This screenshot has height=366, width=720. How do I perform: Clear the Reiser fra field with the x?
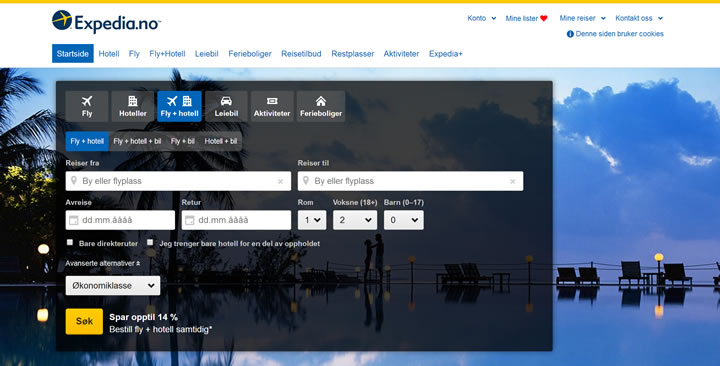pyautogui.click(x=281, y=181)
